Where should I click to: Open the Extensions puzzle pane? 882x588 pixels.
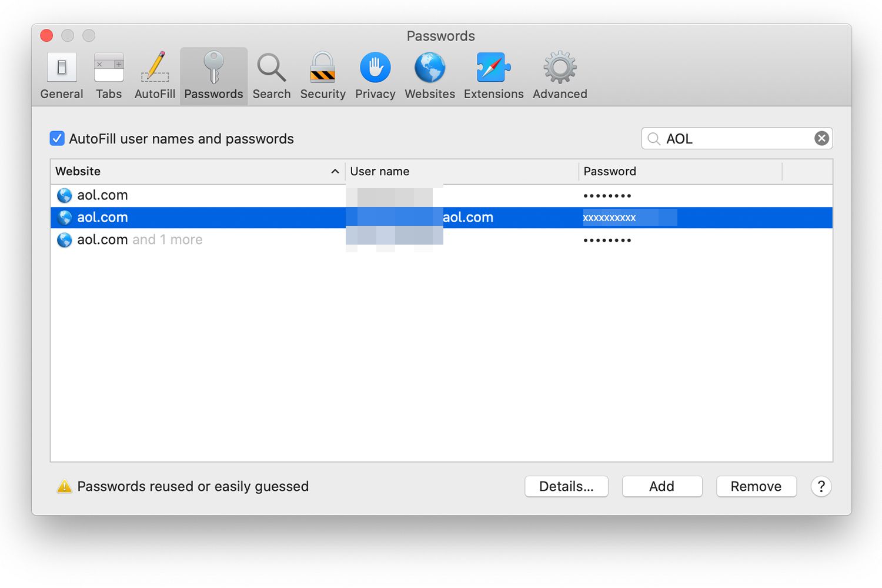[x=493, y=76]
